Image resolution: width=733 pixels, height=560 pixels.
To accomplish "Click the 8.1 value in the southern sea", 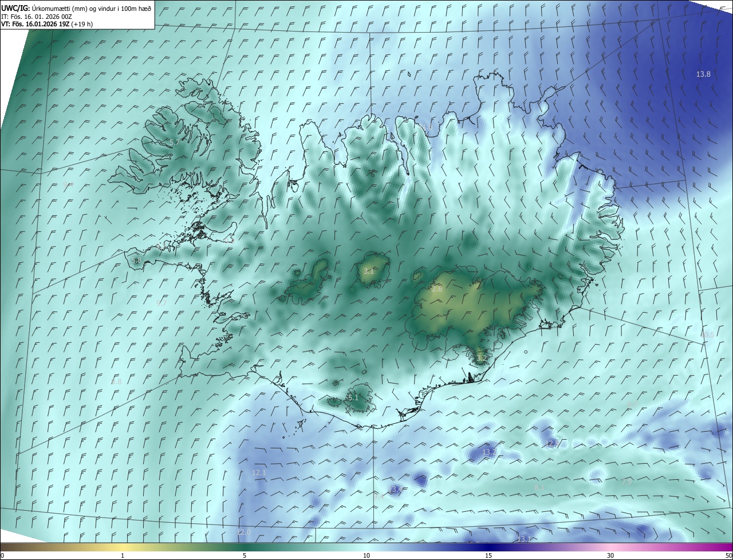I will click(539, 487).
